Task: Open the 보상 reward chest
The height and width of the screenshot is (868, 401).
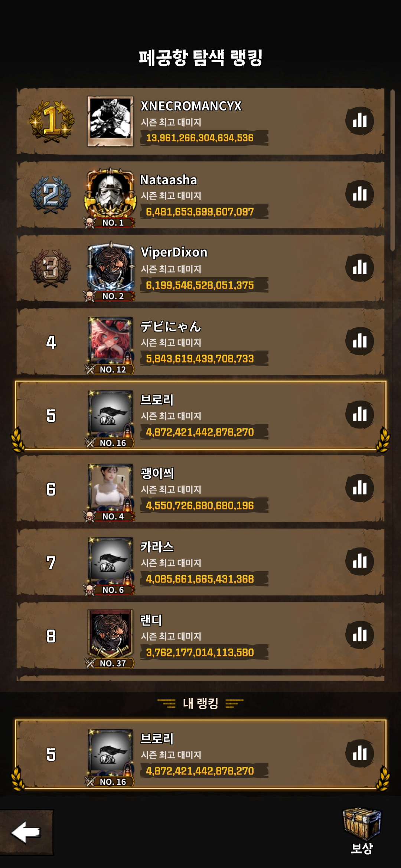Action: (x=362, y=831)
